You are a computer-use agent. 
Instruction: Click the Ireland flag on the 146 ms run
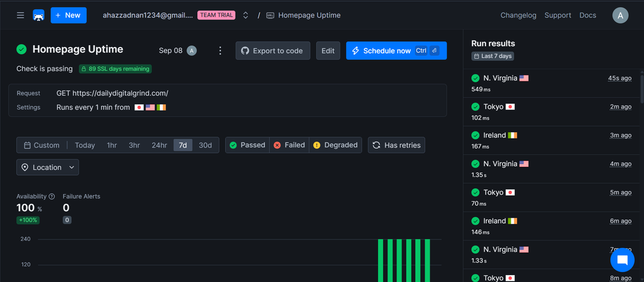coord(513,221)
